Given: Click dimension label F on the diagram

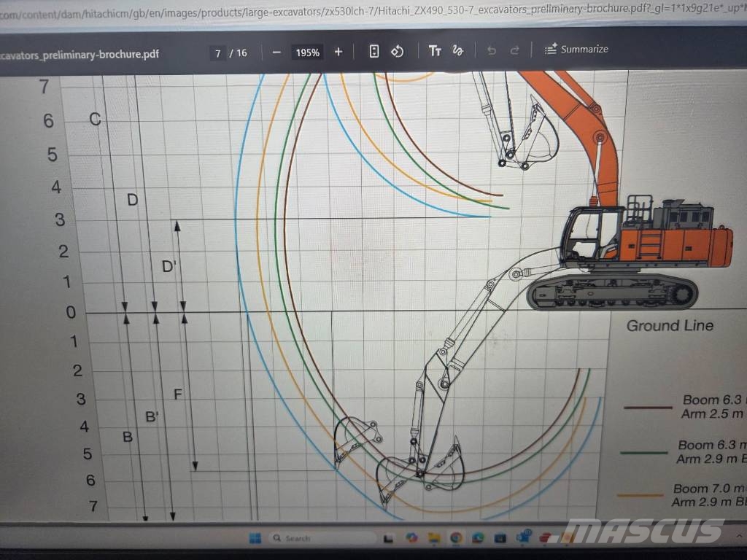Looking at the screenshot, I should pos(178,394).
